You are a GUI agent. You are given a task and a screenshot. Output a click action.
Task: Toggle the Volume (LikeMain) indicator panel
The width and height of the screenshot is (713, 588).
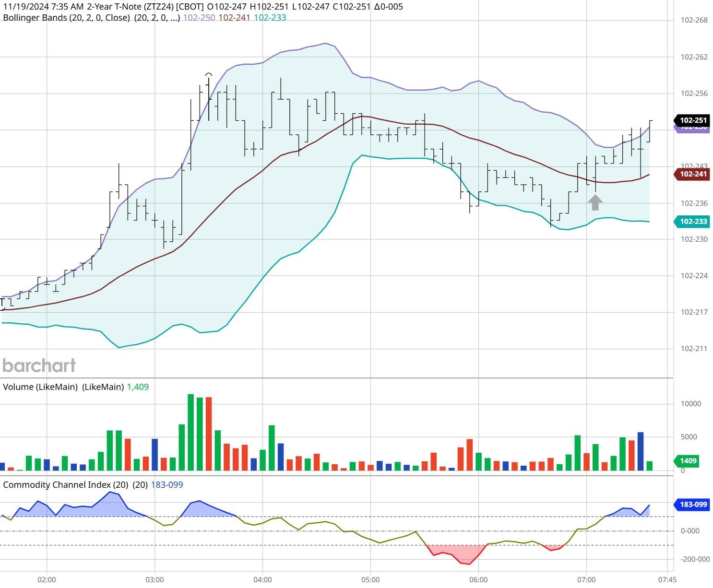point(41,387)
